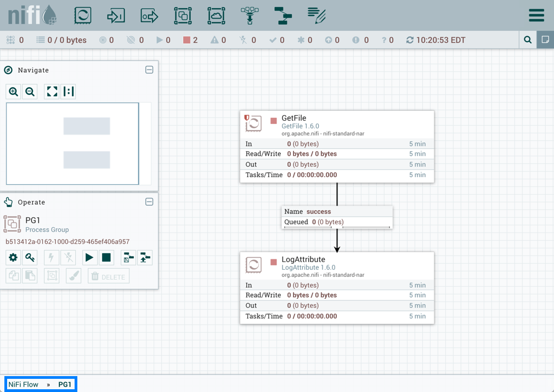Open PG1 configuration gear button
554x392 pixels.
[x=13, y=257]
